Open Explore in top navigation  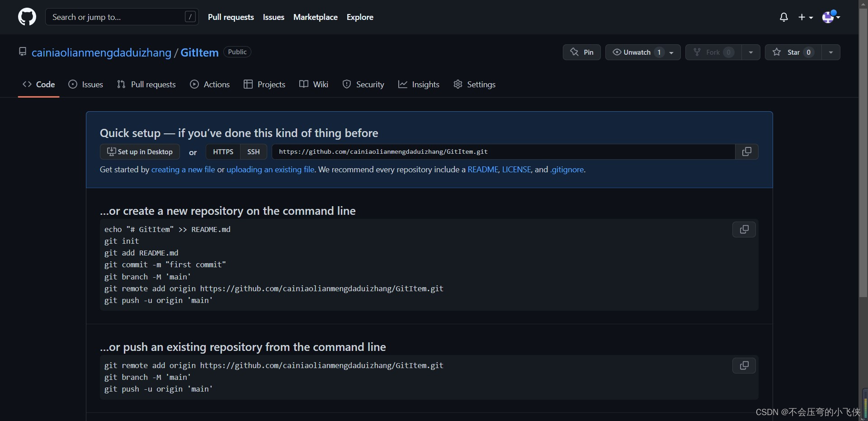[x=360, y=17]
